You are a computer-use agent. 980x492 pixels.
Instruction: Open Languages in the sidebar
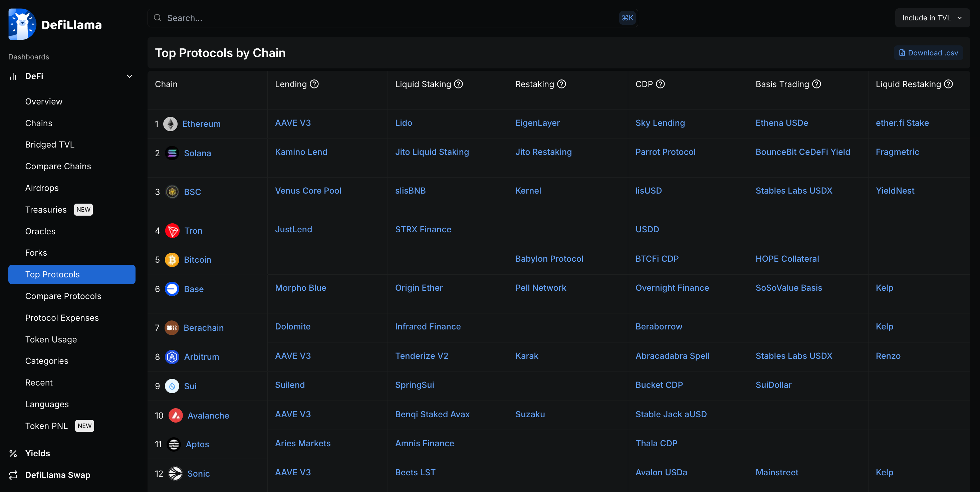pos(47,404)
